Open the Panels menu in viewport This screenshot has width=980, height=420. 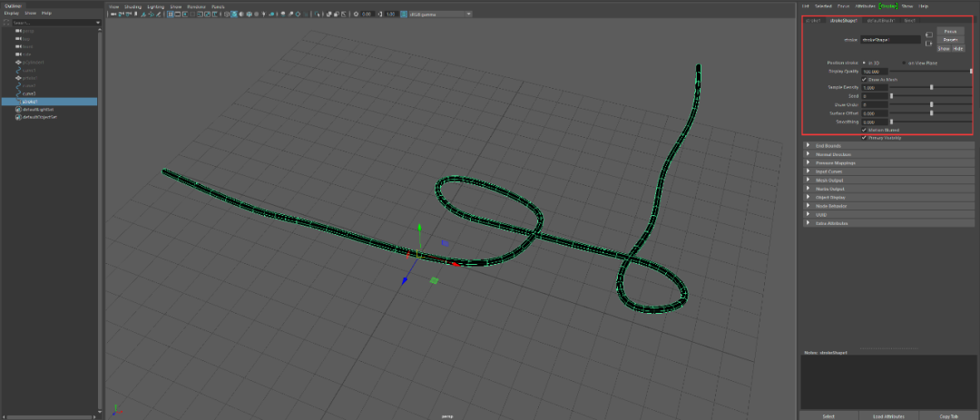tap(218, 6)
